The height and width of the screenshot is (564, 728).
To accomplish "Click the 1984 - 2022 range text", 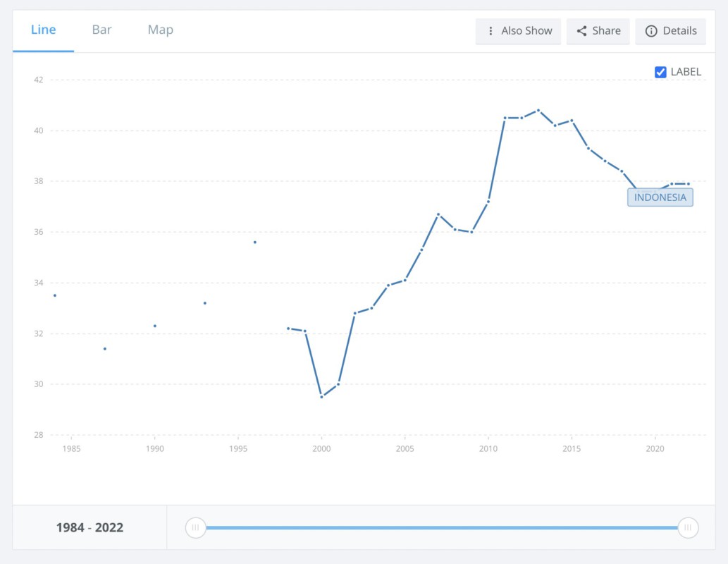I will pos(90,527).
